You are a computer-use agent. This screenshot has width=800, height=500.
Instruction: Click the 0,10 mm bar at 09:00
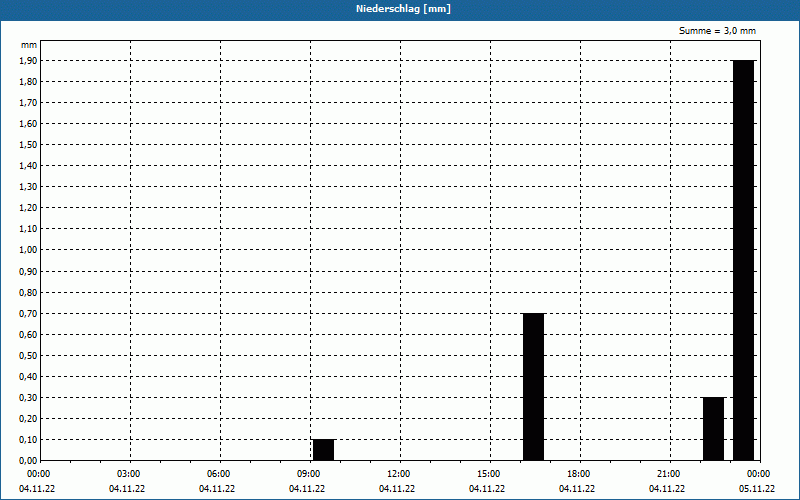(323, 449)
